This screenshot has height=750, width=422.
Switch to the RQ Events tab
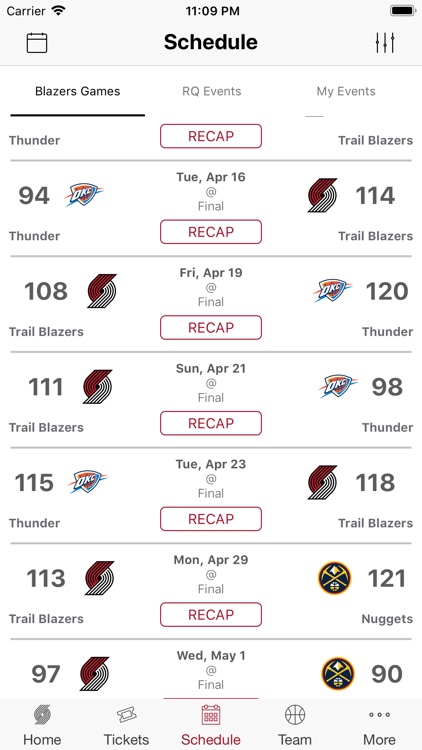coord(211,91)
